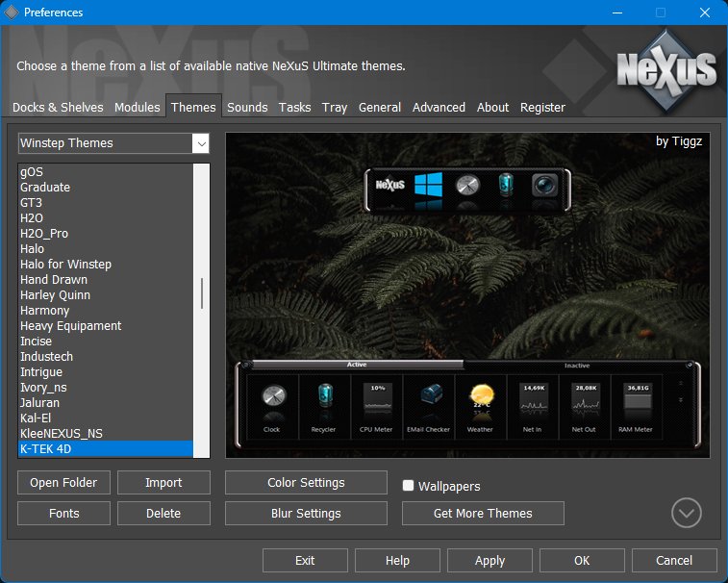Click the Help button
The width and height of the screenshot is (728, 583).
(x=397, y=560)
